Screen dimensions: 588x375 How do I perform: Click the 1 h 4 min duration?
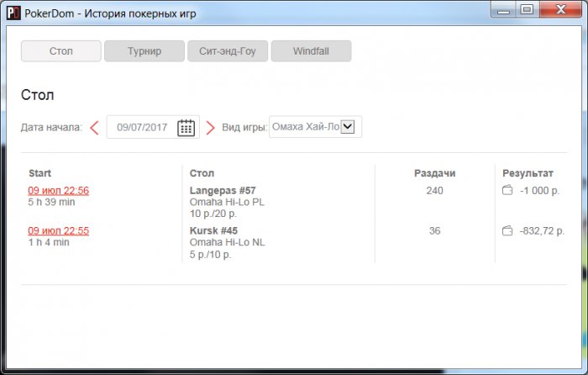tap(49, 242)
